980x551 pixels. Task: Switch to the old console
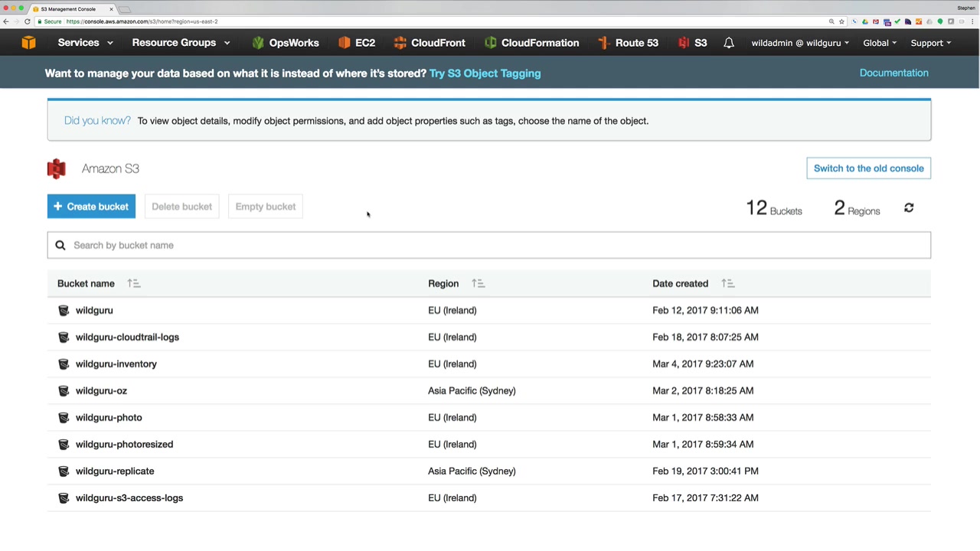click(869, 168)
